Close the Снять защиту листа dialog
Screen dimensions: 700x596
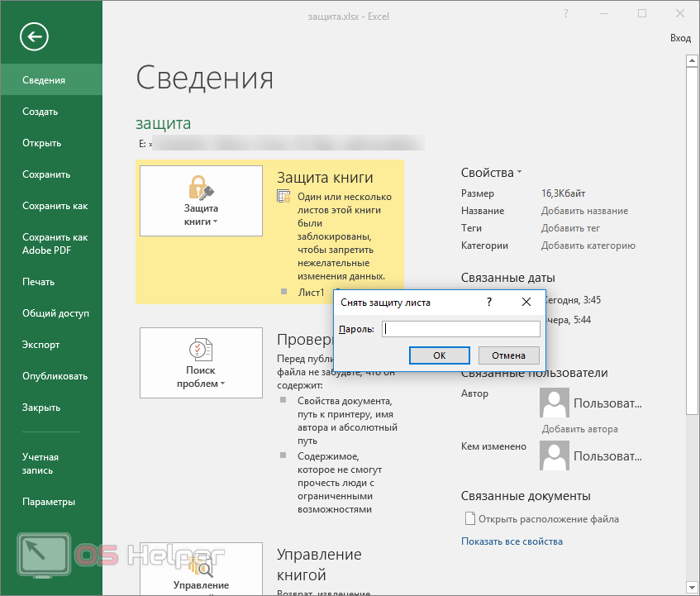tap(526, 303)
